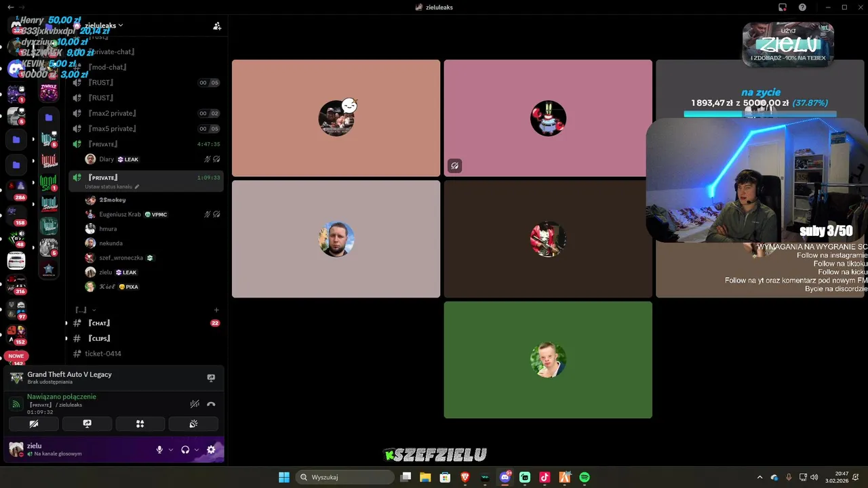Click the Discord inbox icon in title bar

(783, 7)
